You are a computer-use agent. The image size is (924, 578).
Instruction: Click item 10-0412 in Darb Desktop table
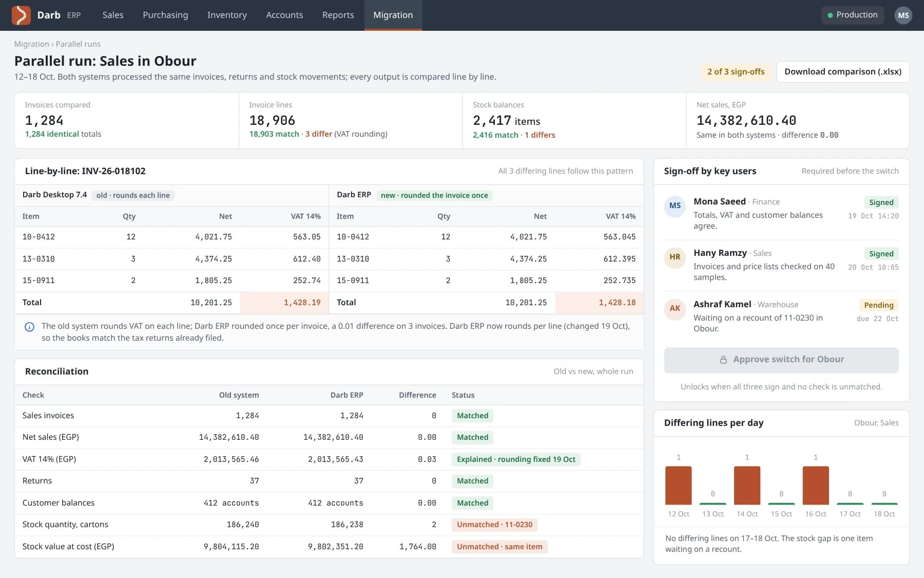click(x=38, y=237)
